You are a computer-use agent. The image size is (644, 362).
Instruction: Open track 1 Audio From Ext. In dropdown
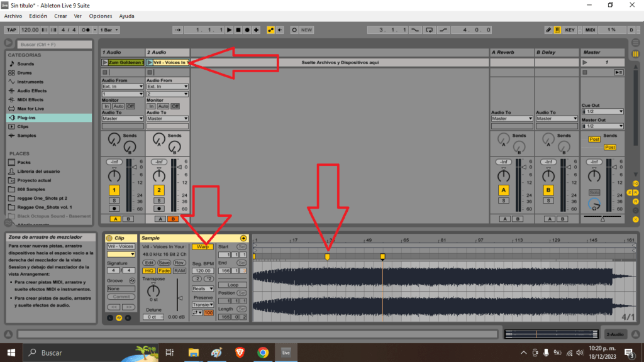123,87
